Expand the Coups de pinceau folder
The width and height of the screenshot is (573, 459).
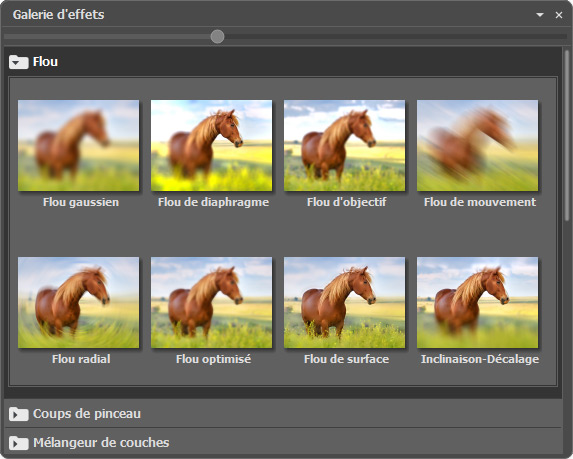(19, 414)
